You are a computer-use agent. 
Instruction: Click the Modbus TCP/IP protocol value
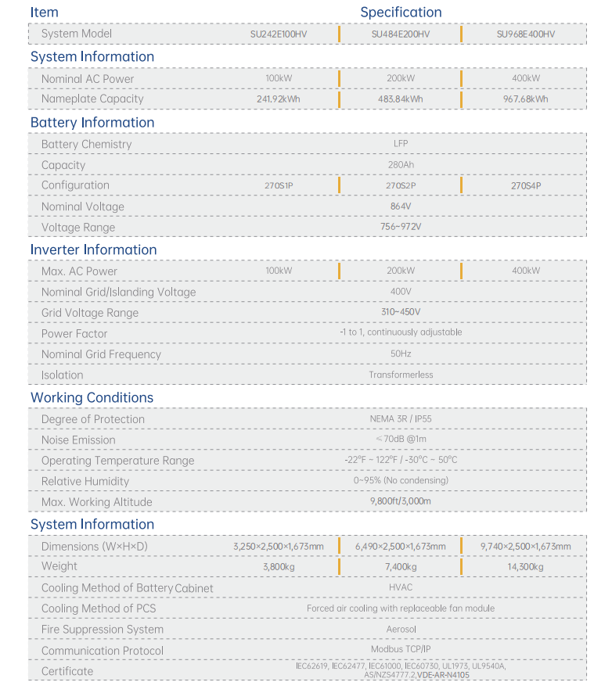point(401,650)
